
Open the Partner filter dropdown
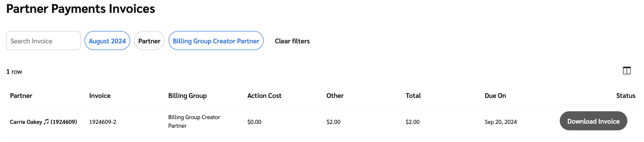pos(149,41)
